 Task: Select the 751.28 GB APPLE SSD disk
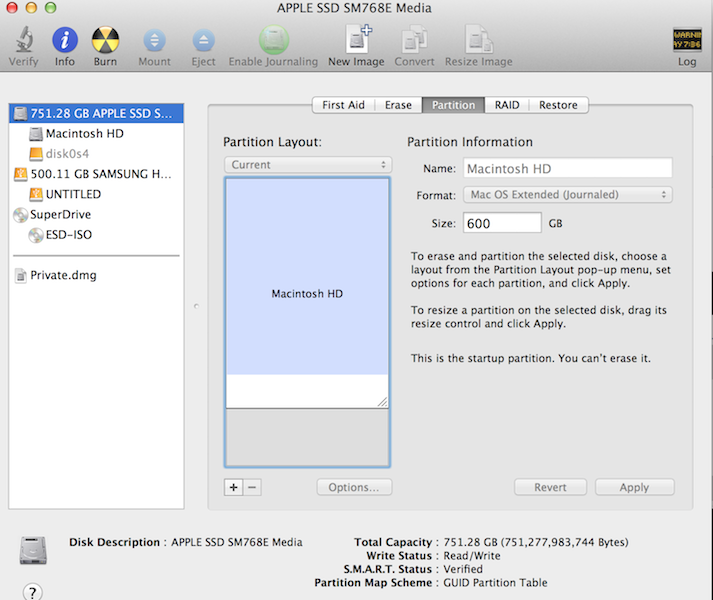click(96, 113)
